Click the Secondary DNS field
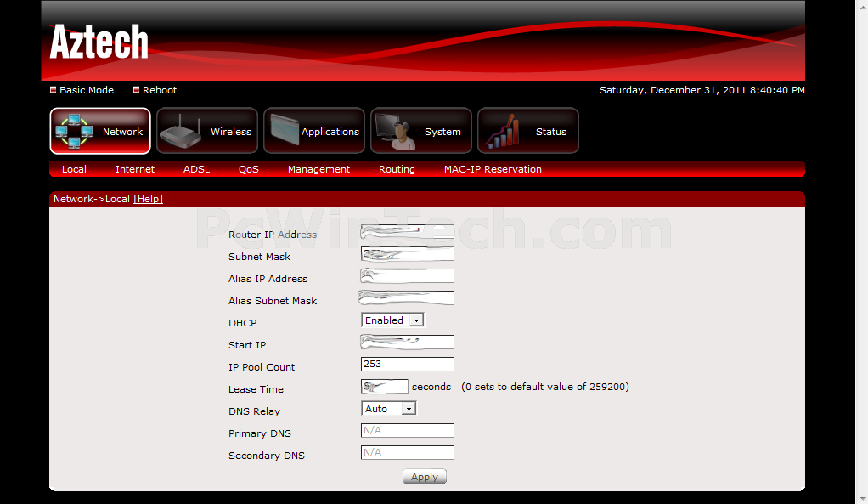 coord(408,452)
